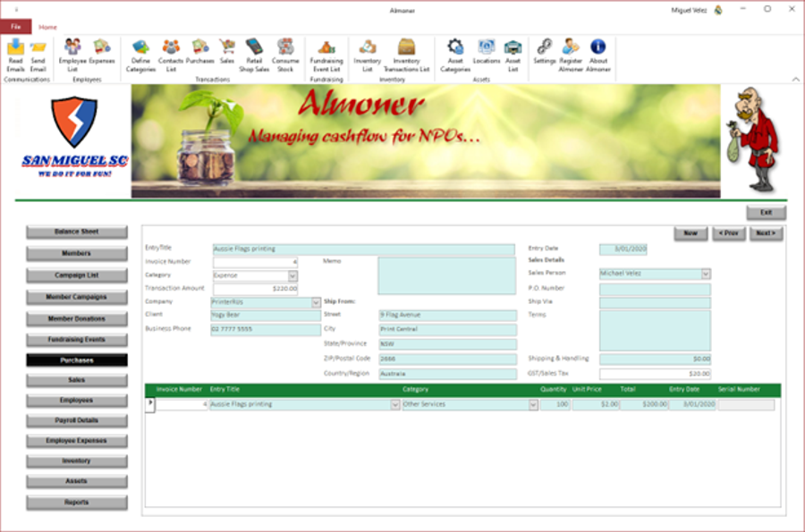Expand the Company PrinterRUs dropdown
The height and width of the screenshot is (532, 805).
click(316, 303)
